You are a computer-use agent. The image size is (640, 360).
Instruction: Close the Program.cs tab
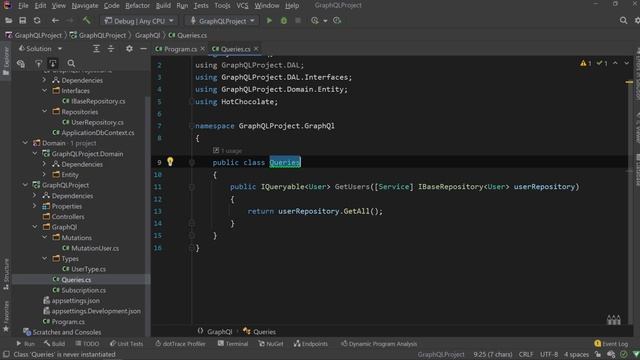[202, 49]
